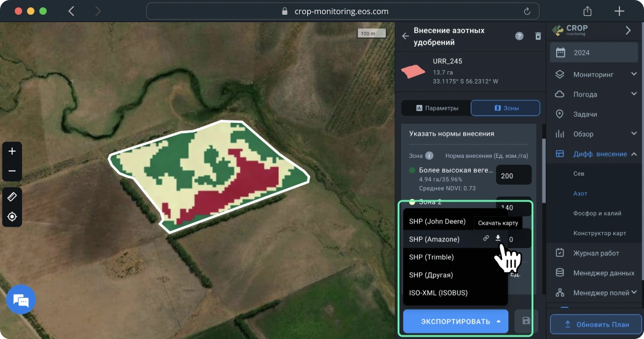
Task: Switch to the Параметры tab
Action: tap(437, 108)
